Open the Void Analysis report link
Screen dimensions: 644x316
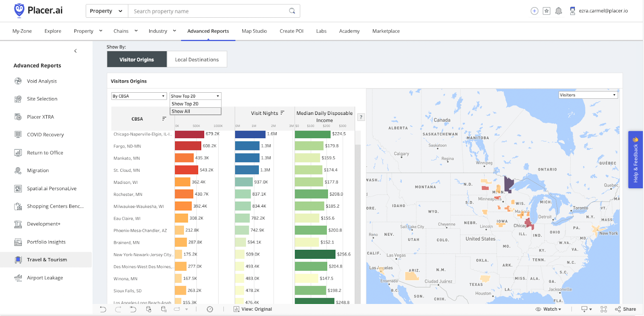42,81
